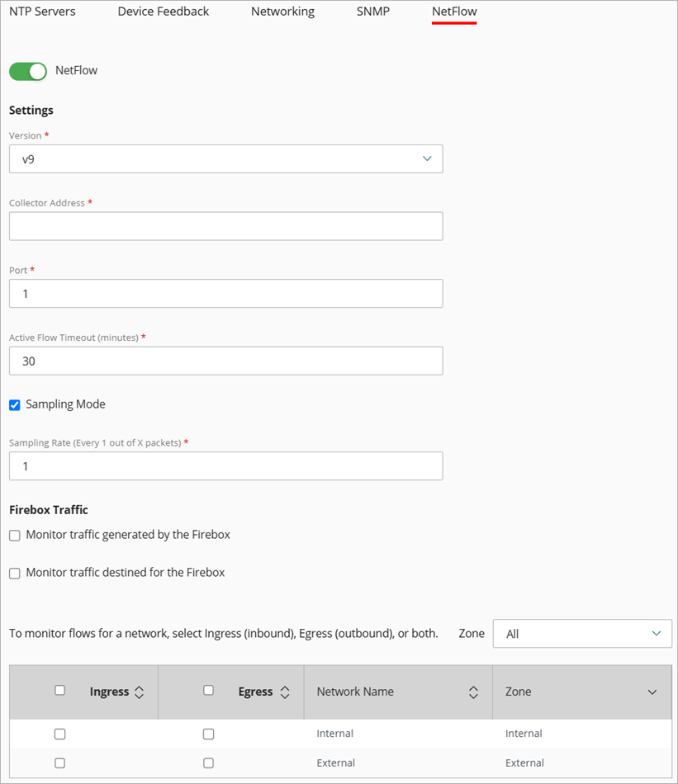This screenshot has height=784, width=678.
Task: Switch to the Device Feedback tab
Action: (x=163, y=12)
